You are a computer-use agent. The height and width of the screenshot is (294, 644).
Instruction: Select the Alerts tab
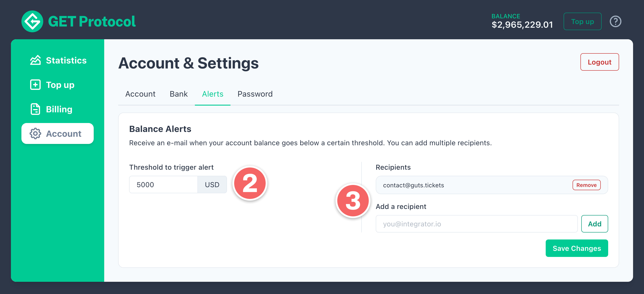point(213,94)
